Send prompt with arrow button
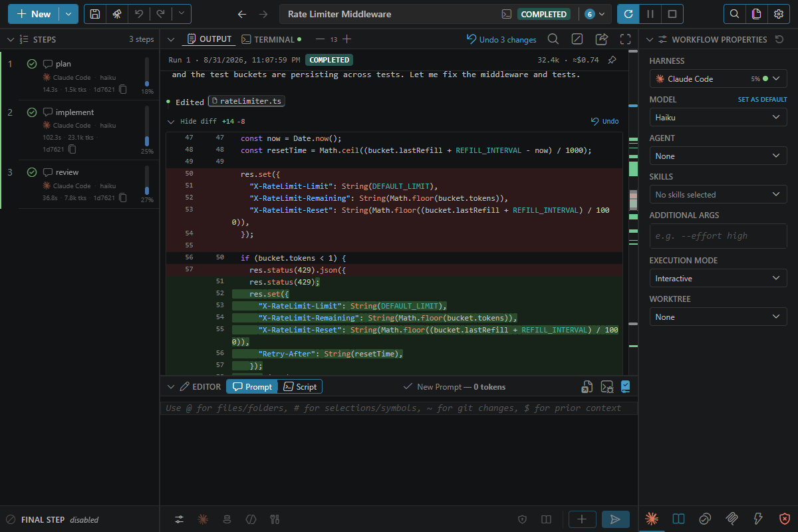 click(x=616, y=519)
